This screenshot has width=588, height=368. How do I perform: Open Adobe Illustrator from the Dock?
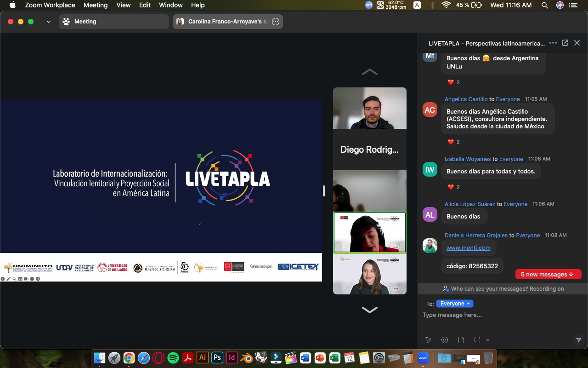(203, 357)
